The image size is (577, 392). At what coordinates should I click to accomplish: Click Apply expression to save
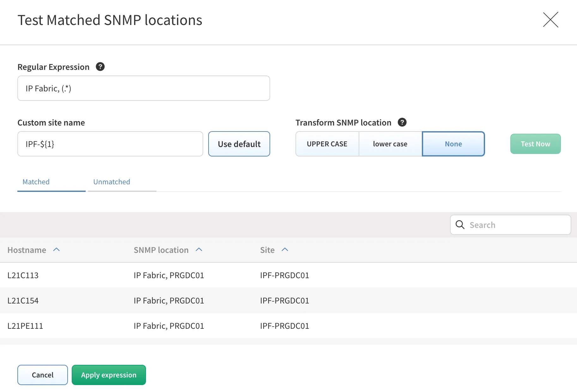click(109, 375)
